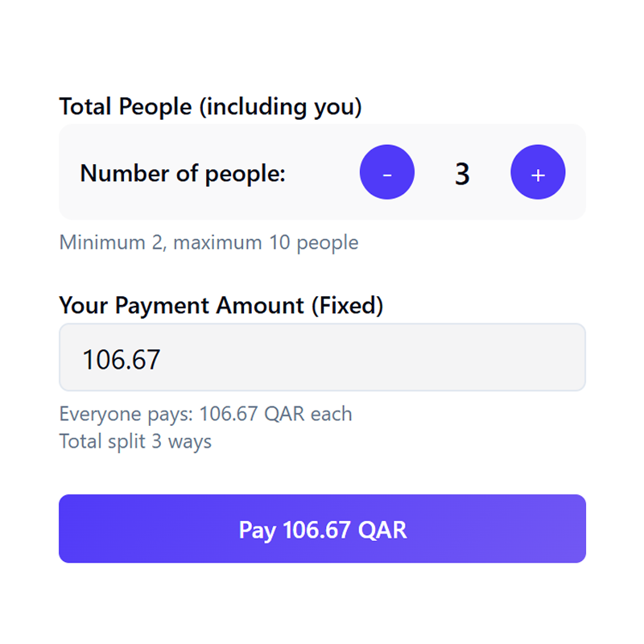Image resolution: width=644 pixels, height=644 pixels.
Task: Click the Number of people label
Action: point(183,172)
